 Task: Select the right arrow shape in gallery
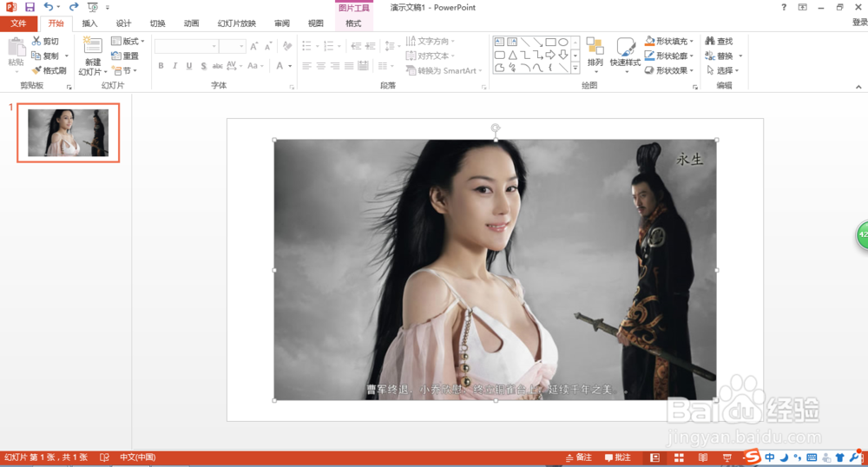click(x=550, y=55)
